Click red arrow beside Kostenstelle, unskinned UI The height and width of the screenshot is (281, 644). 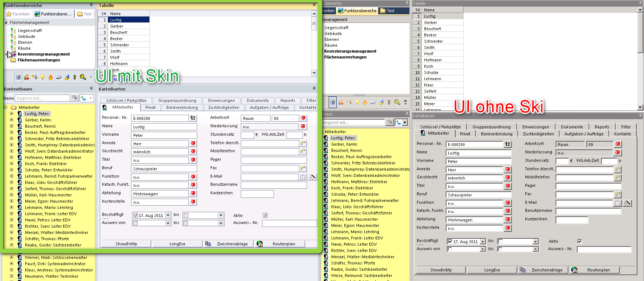(x=508, y=228)
